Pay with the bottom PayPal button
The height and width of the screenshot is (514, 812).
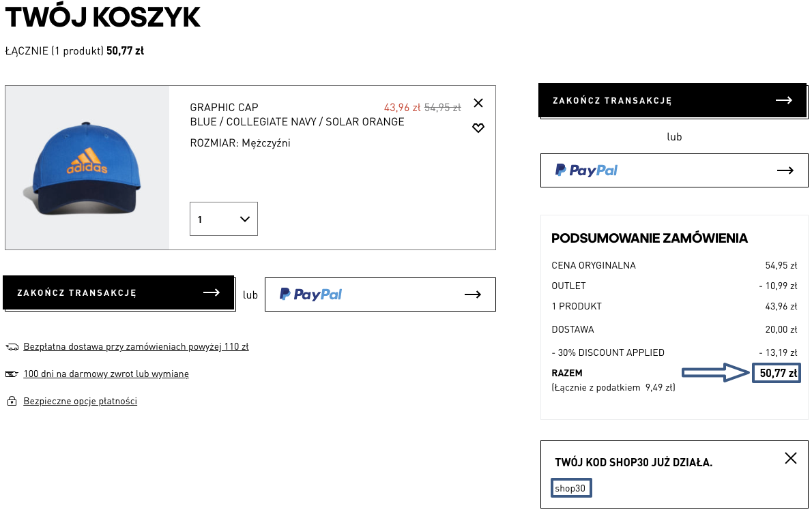click(x=380, y=294)
